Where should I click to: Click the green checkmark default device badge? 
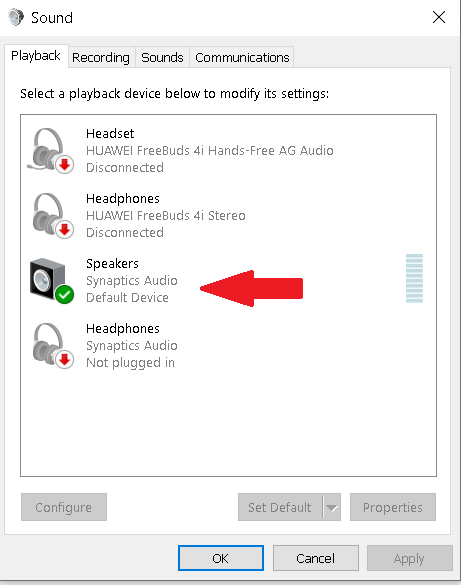(65, 295)
